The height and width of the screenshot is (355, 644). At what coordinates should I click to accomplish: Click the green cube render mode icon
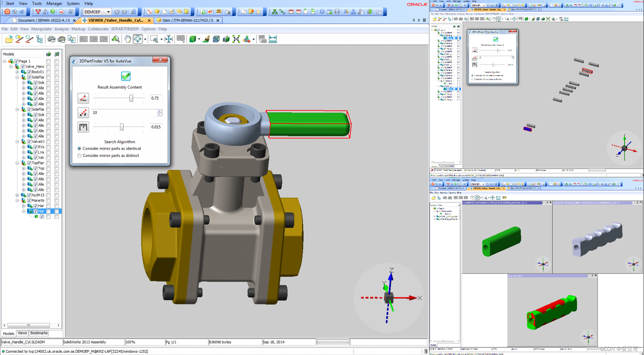[x=193, y=39]
